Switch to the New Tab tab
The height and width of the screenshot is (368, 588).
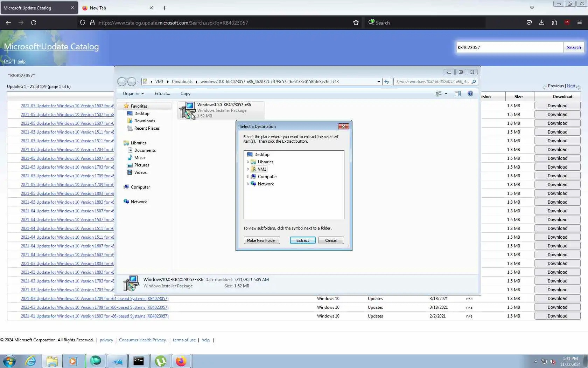(113, 8)
